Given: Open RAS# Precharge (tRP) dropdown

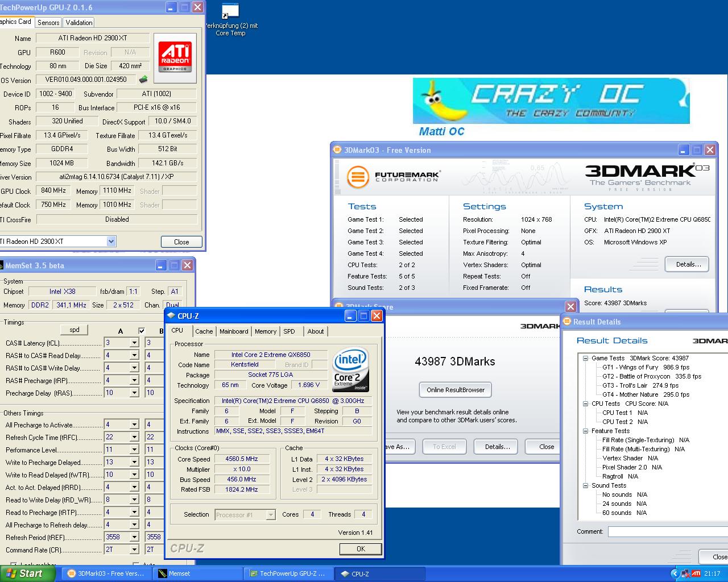Looking at the screenshot, I should coord(134,381).
